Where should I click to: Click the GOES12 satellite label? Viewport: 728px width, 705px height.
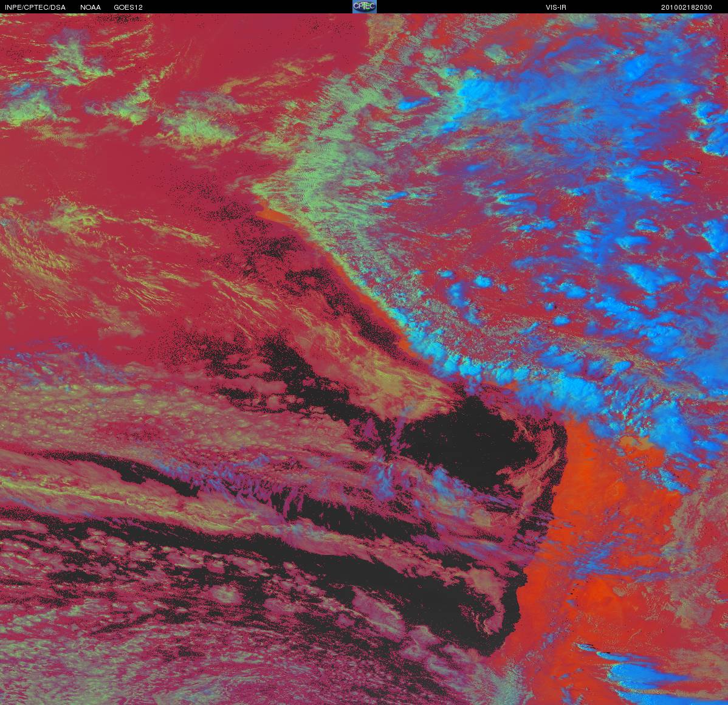pos(128,7)
